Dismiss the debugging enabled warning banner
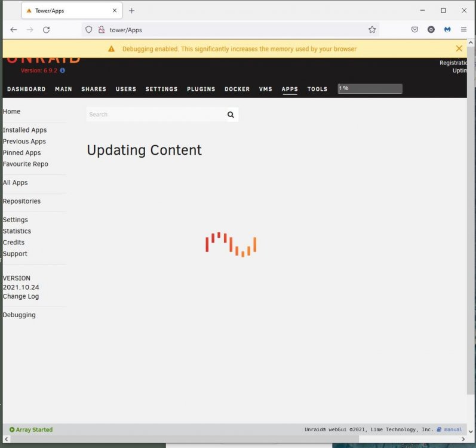 (459, 48)
